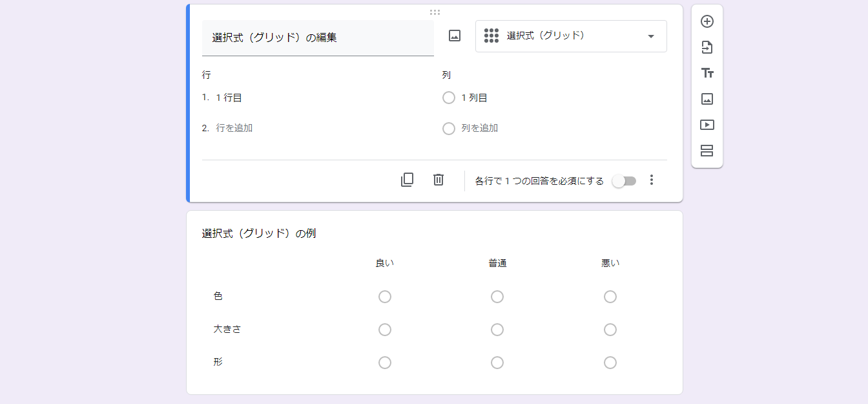Add a title and description block
Image resolution: width=868 pixels, height=404 pixels.
click(x=707, y=73)
